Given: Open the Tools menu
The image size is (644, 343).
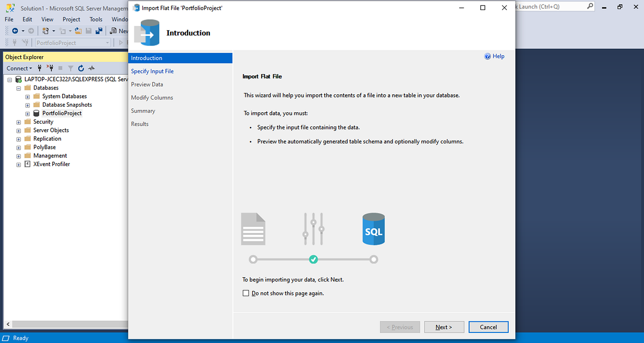Looking at the screenshot, I should click(x=96, y=19).
